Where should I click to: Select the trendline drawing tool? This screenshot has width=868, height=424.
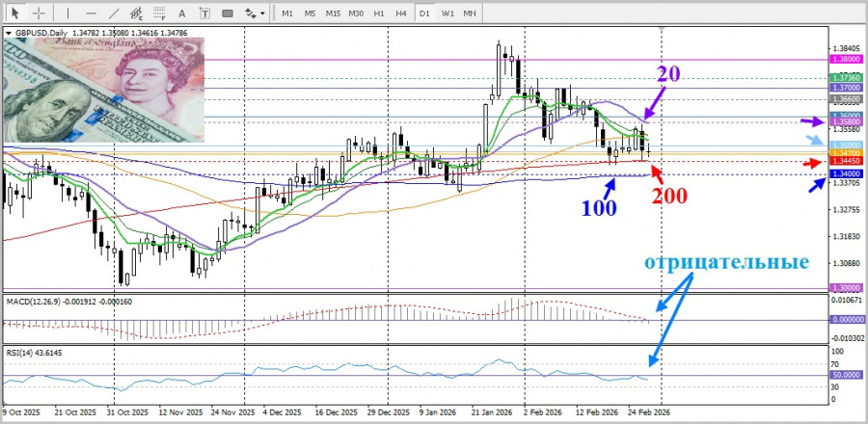111,13
